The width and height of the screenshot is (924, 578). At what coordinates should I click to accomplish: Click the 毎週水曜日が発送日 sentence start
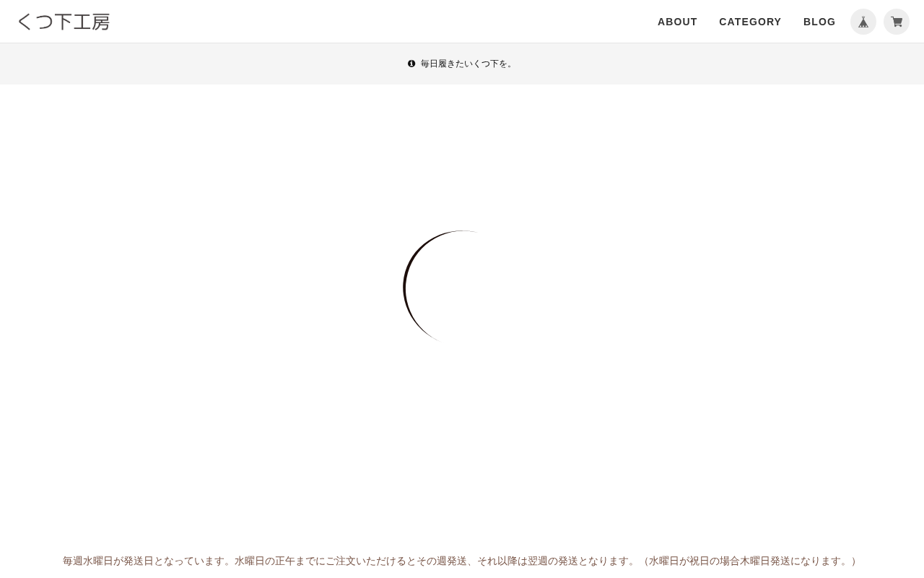coord(108,561)
